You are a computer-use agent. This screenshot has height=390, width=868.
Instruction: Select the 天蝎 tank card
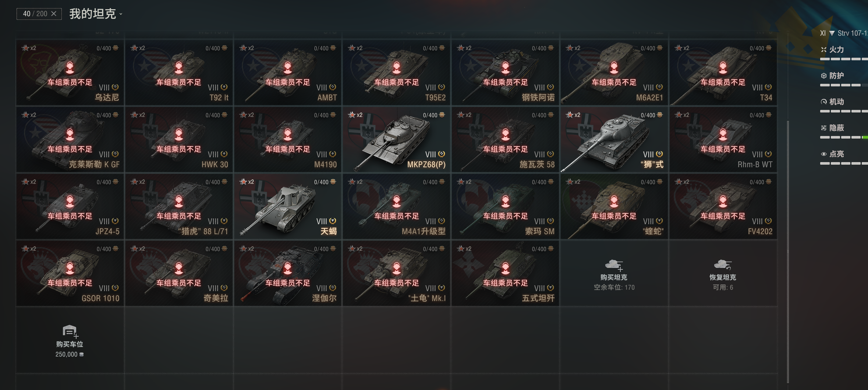pyautogui.click(x=287, y=207)
